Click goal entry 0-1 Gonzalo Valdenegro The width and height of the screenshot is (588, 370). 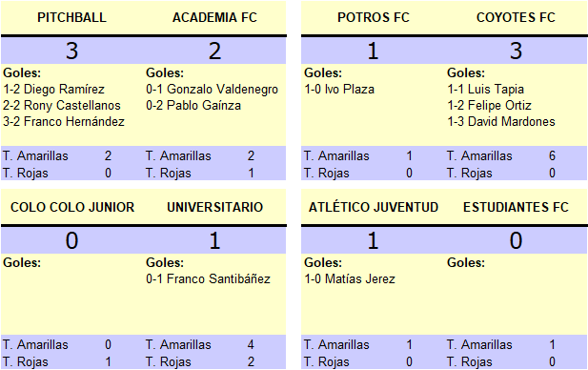pyautogui.click(x=212, y=90)
